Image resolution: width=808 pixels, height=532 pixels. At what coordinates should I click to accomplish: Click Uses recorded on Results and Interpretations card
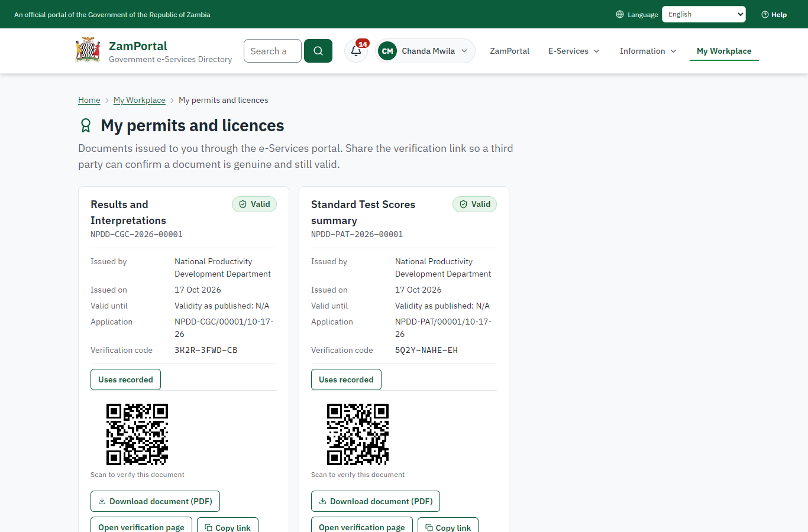click(x=125, y=379)
